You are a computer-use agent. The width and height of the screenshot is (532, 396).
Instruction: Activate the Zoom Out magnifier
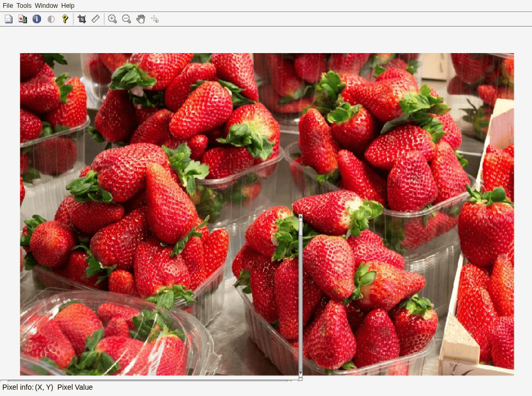[126, 19]
